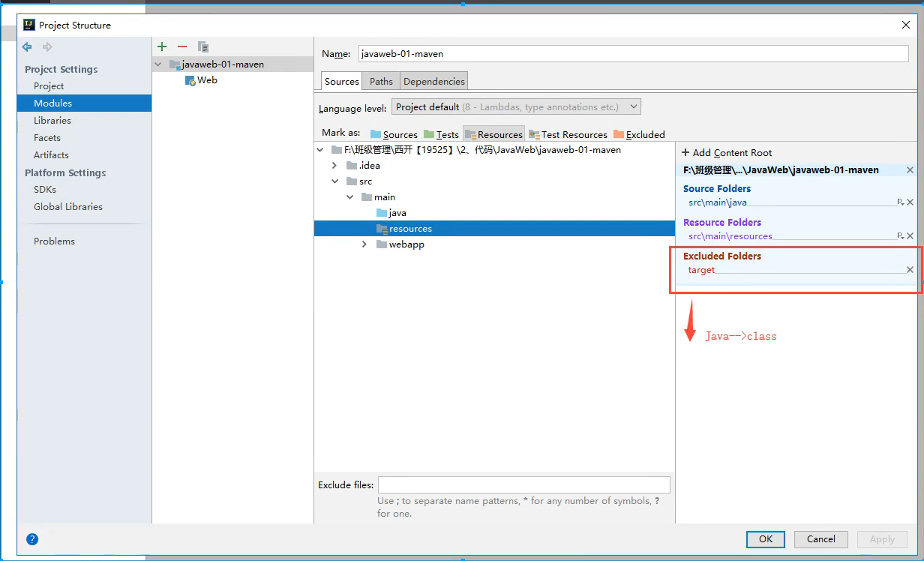Click in the Exclude files field
The width and height of the screenshot is (924, 561).
(523, 485)
